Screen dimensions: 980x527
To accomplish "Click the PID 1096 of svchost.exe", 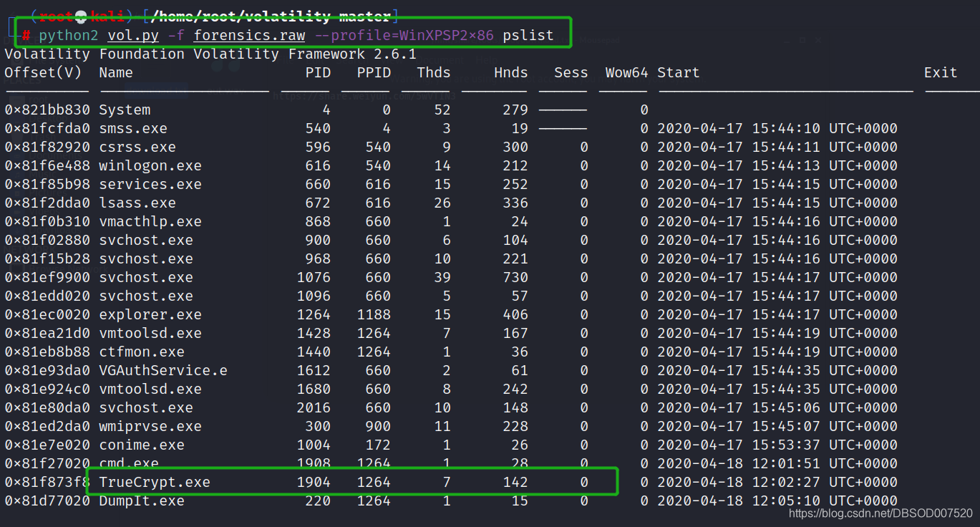I will coord(314,296).
